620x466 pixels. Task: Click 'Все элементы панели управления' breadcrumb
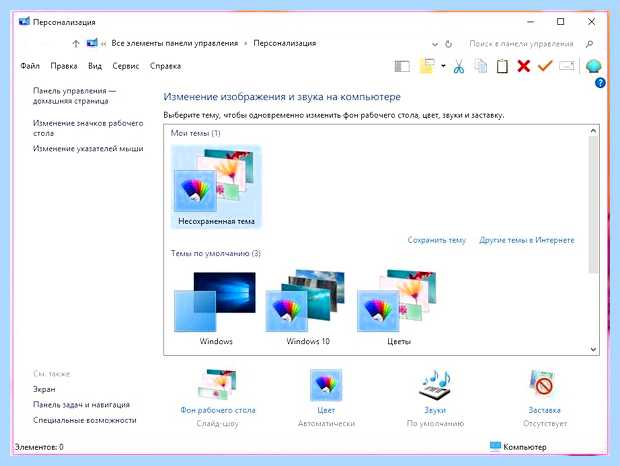[x=175, y=43]
